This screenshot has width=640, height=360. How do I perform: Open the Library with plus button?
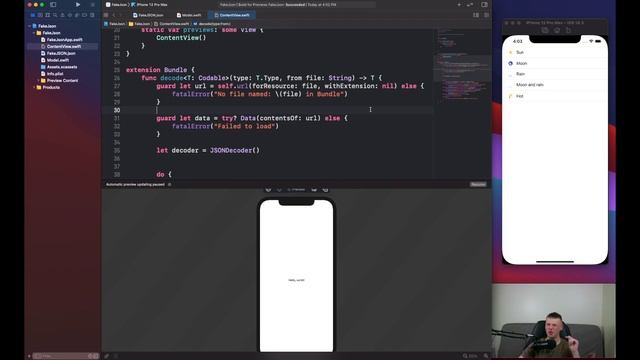[459, 4]
